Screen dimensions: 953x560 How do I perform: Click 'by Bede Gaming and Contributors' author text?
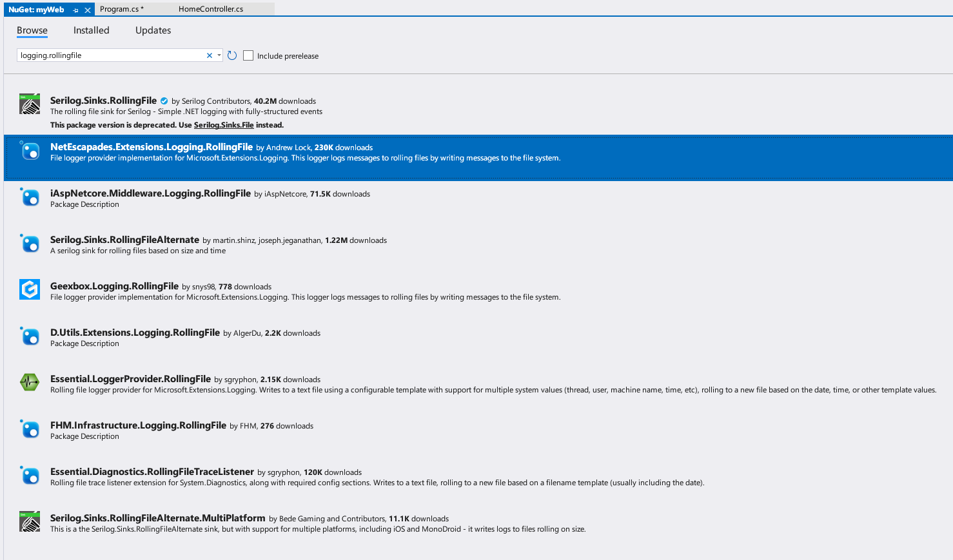click(x=327, y=519)
